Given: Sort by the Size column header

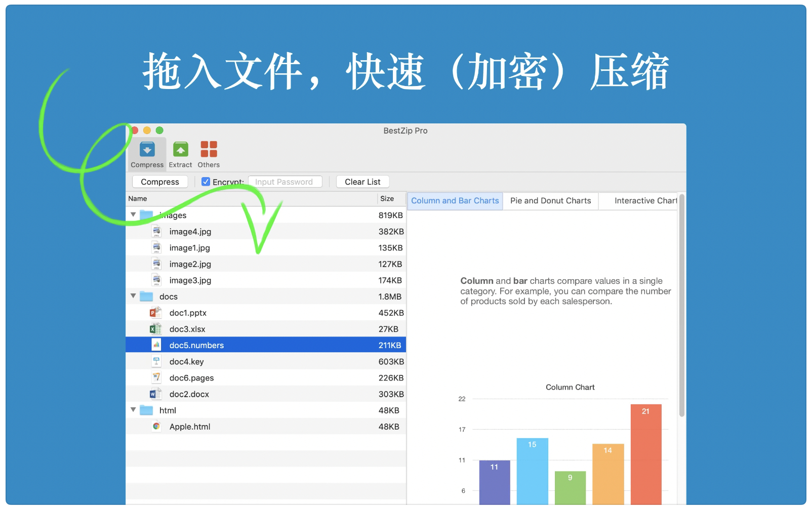Looking at the screenshot, I should pos(392,199).
